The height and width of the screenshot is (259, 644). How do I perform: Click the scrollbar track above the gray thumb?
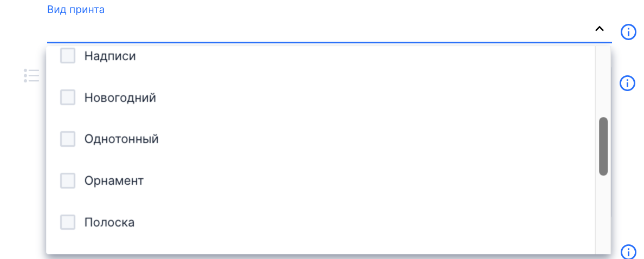pyautogui.click(x=603, y=81)
